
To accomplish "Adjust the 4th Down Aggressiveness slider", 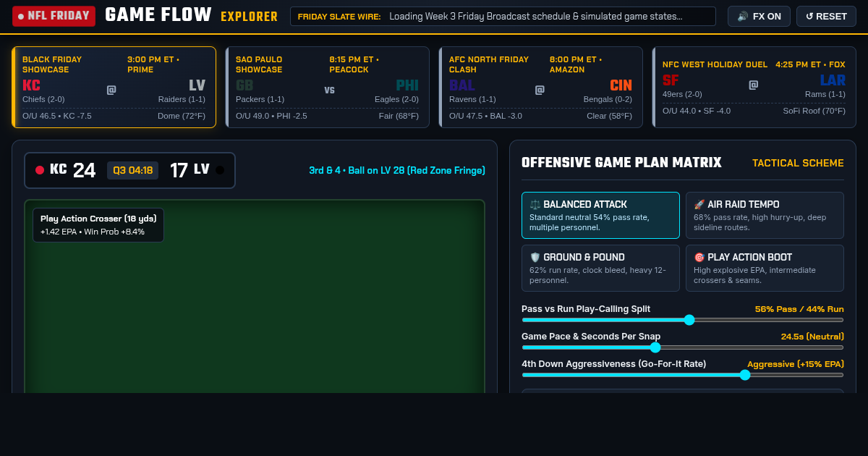I will (682, 375).
